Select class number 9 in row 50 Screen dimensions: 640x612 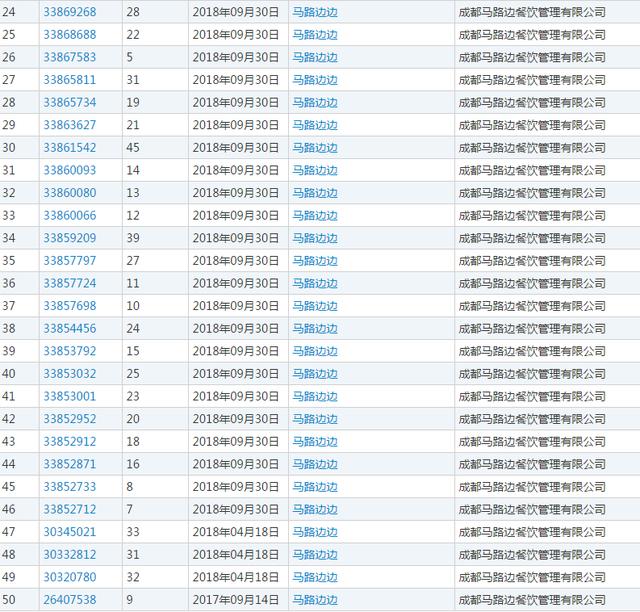[129, 600]
